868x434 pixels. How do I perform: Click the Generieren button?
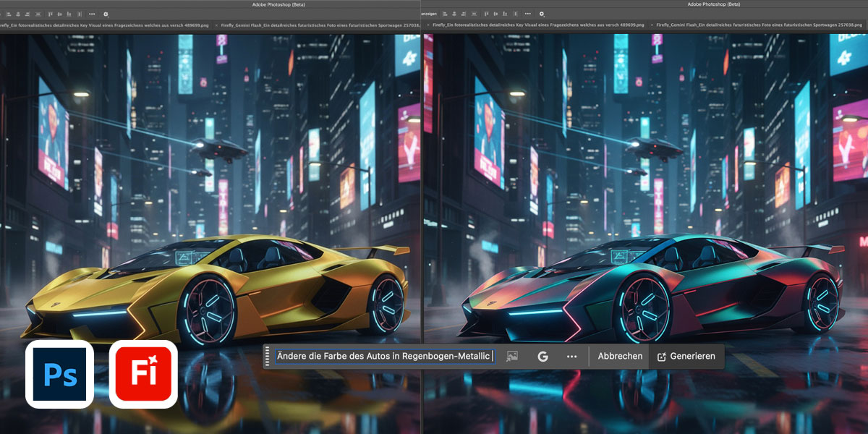tap(685, 356)
